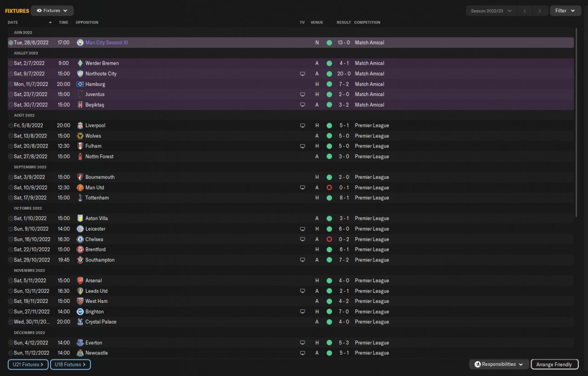Open the Northcote City team link

[x=101, y=74]
